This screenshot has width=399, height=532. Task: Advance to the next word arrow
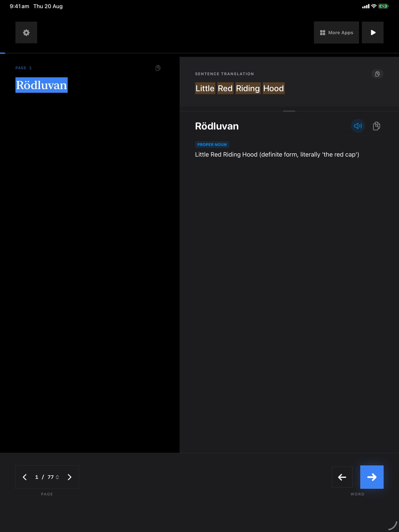pos(372,477)
